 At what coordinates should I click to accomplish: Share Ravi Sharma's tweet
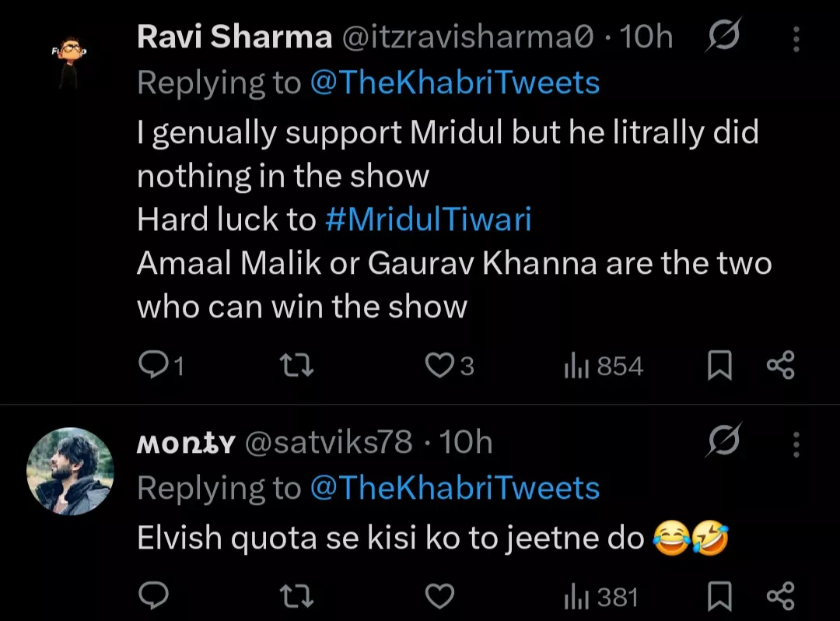click(780, 365)
